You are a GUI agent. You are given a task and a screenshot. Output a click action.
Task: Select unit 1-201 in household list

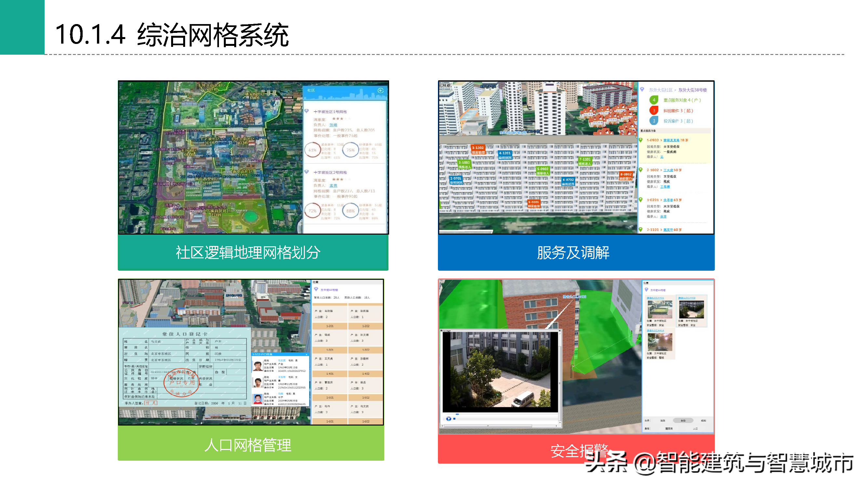click(330, 326)
